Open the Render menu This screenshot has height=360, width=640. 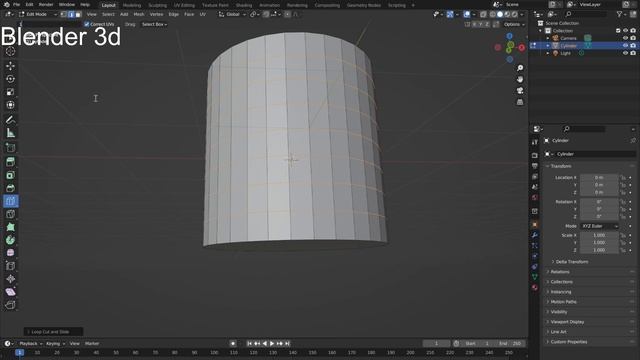tap(46, 4)
